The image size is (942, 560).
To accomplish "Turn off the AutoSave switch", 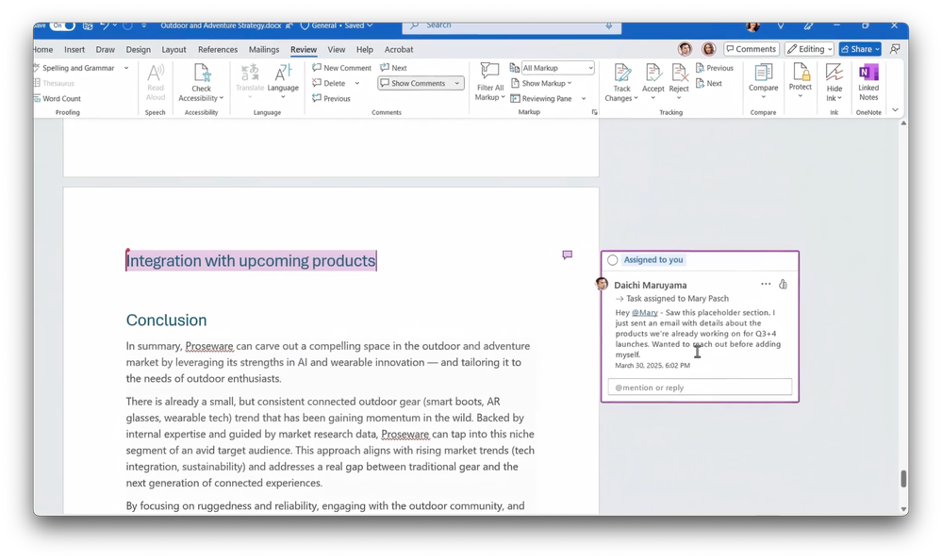I will pyautogui.click(x=62, y=25).
